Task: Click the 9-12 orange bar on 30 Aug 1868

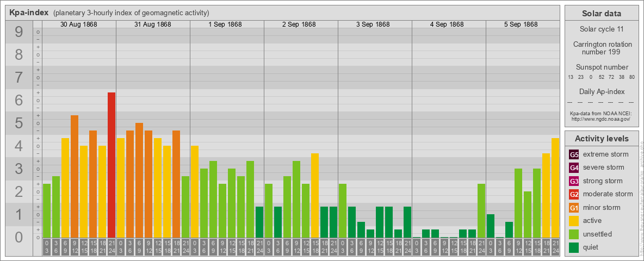Action: point(75,177)
